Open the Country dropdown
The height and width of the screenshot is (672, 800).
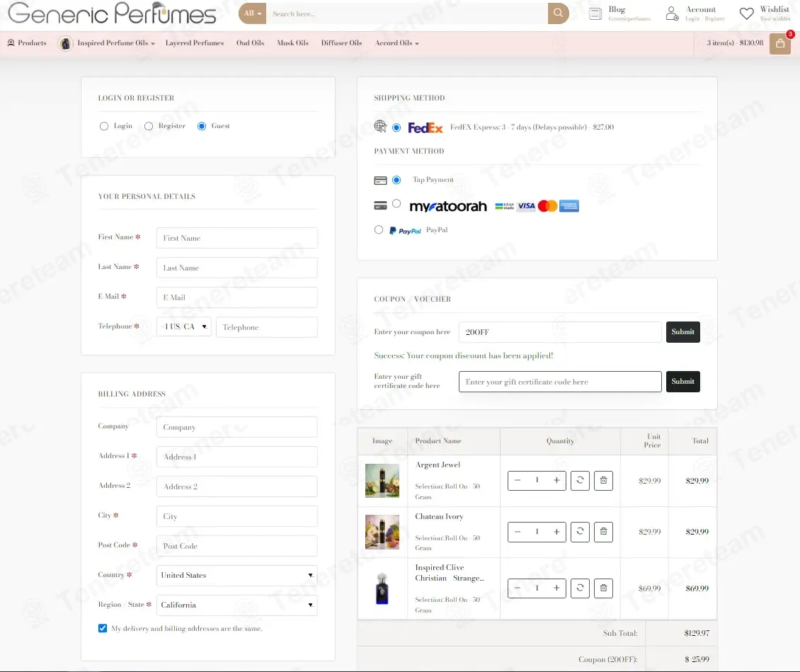coord(236,575)
